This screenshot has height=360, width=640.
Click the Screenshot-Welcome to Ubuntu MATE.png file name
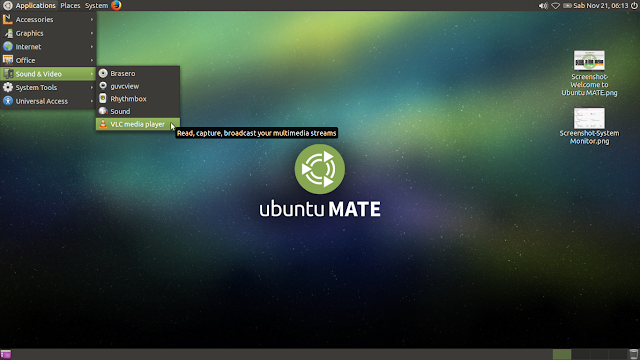point(589,85)
